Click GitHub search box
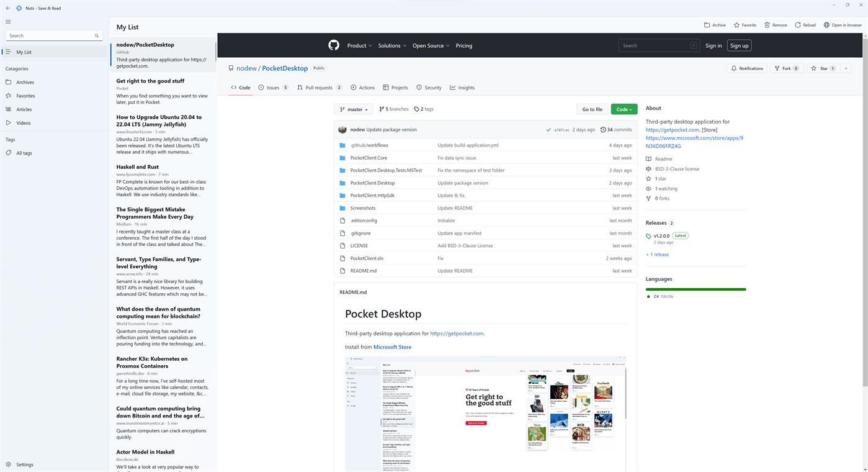The height and width of the screenshot is (472, 868). [660, 45]
